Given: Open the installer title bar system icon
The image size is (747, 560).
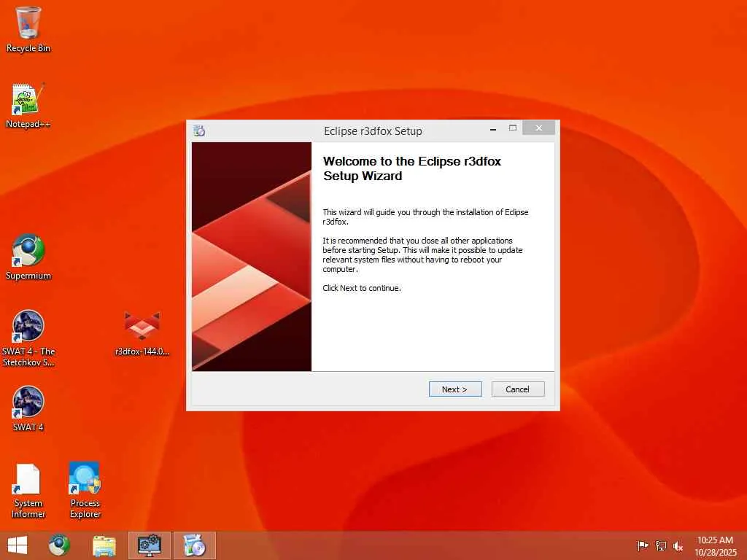Looking at the screenshot, I should [x=199, y=131].
